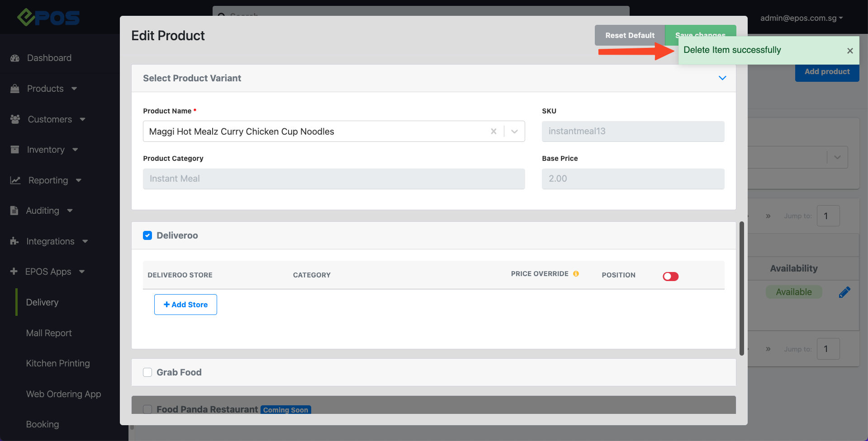868x441 pixels.
Task: Expand the Reporting sidebar menu caret
Action: [79, 180]
